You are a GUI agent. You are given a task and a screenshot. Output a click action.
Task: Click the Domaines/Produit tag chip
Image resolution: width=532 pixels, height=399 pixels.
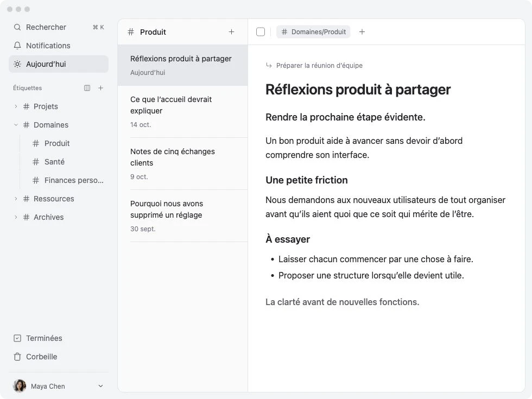point(313,32)
